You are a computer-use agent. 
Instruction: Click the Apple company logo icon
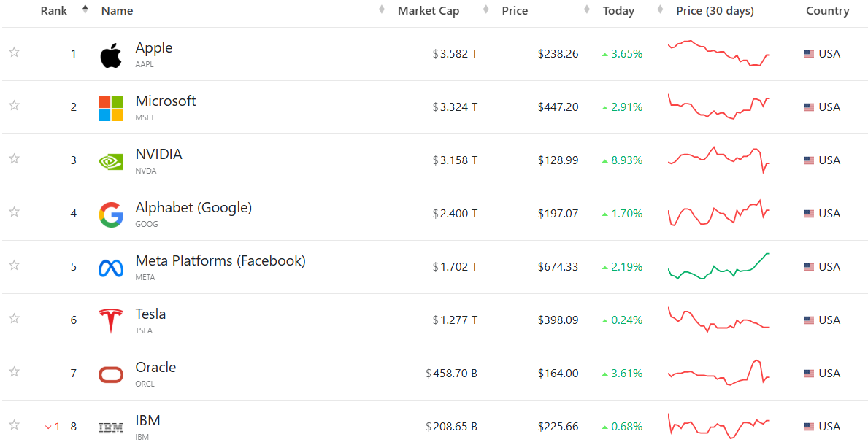[x=111, y=55]
